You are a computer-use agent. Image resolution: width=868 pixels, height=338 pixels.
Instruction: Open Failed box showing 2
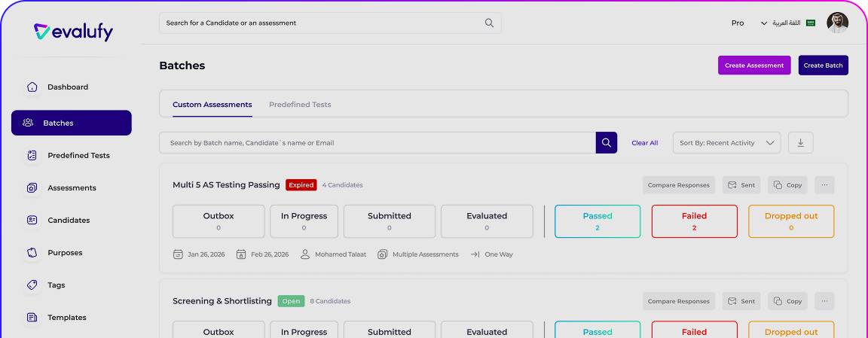(x=694, y=221)
